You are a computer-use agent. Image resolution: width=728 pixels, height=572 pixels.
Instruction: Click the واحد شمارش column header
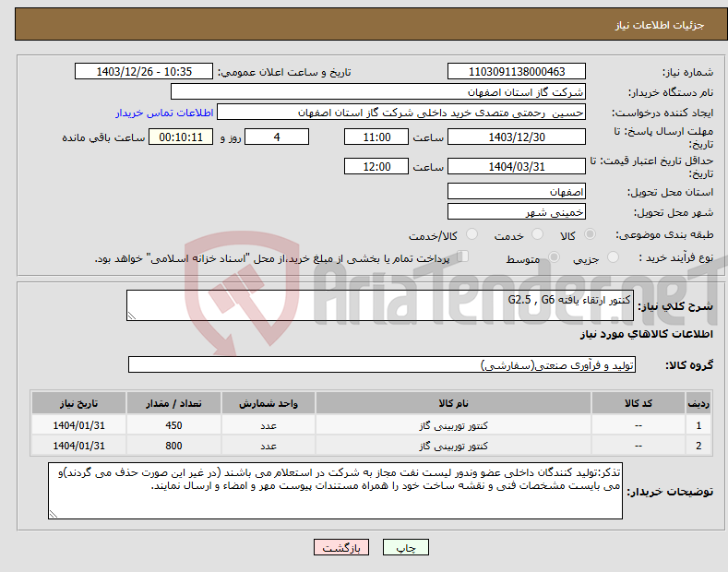[x=269, y=403]
